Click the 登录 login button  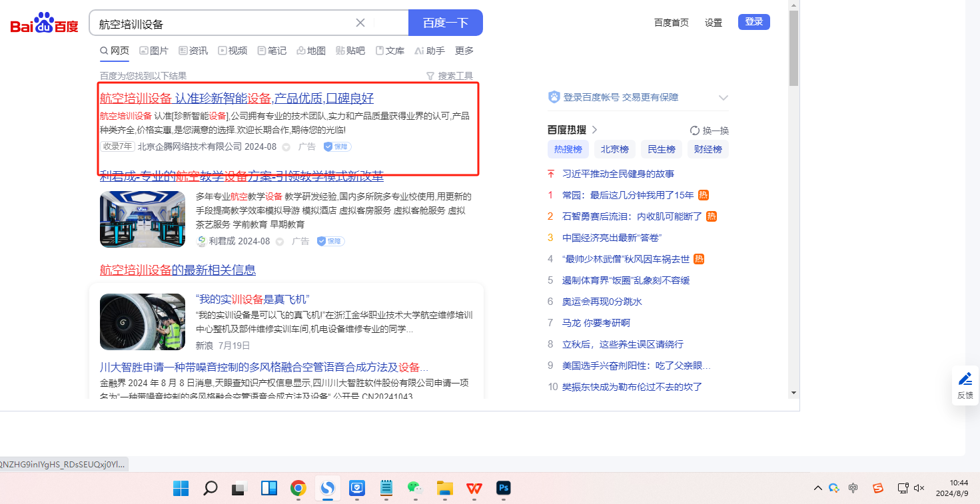(x=753, y=22)
